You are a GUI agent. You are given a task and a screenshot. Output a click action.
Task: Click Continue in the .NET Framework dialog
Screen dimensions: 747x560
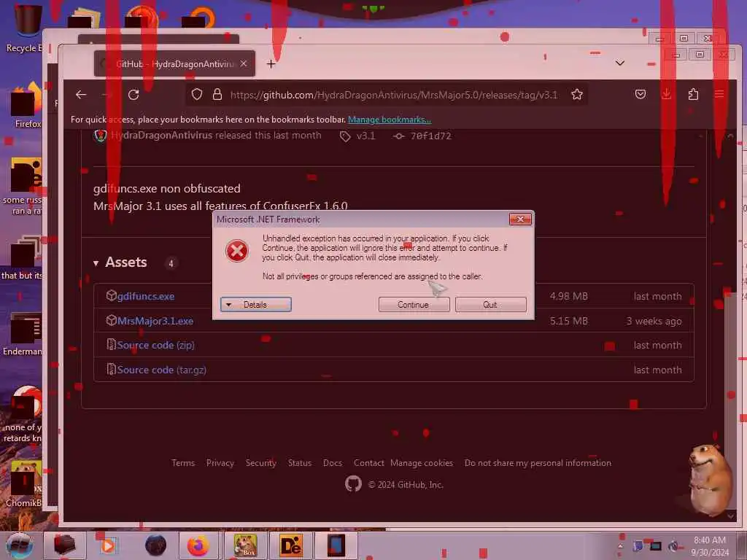414,305
